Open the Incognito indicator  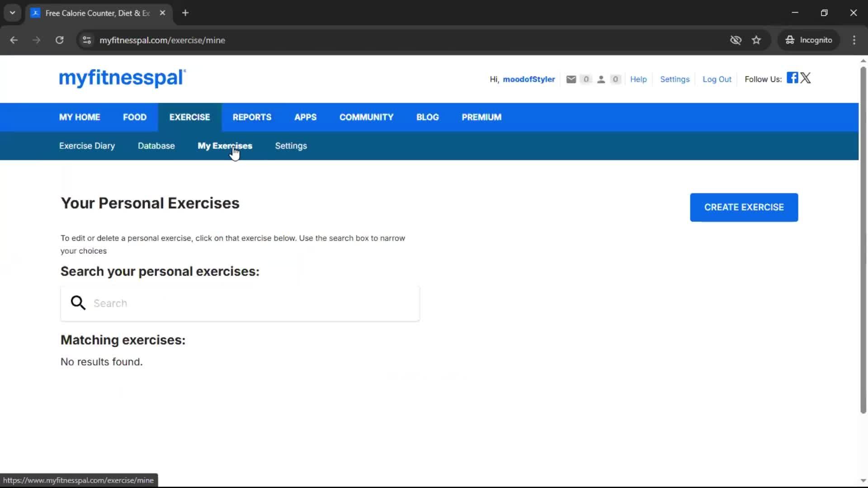(809, 40)
